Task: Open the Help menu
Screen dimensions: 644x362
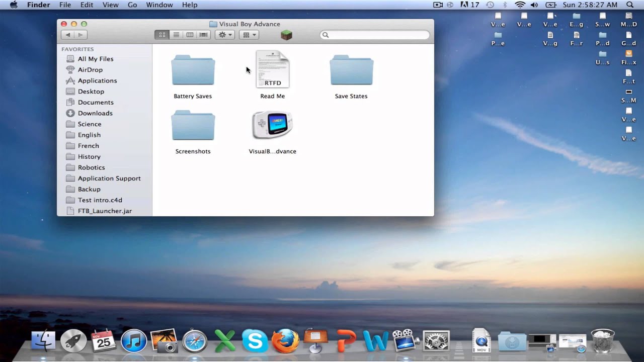Action: 190,5
